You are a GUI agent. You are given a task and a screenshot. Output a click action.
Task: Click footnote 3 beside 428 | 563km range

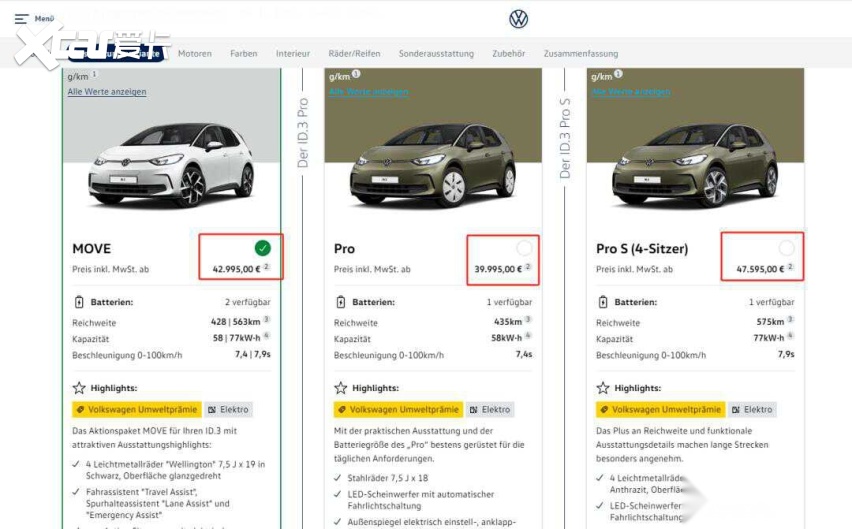(x=266, y=319)
